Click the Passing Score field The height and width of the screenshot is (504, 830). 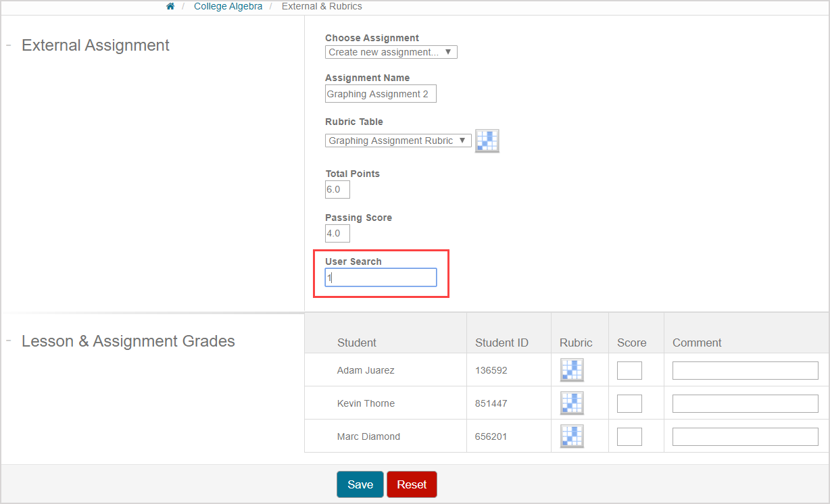(x=337, y=234)
